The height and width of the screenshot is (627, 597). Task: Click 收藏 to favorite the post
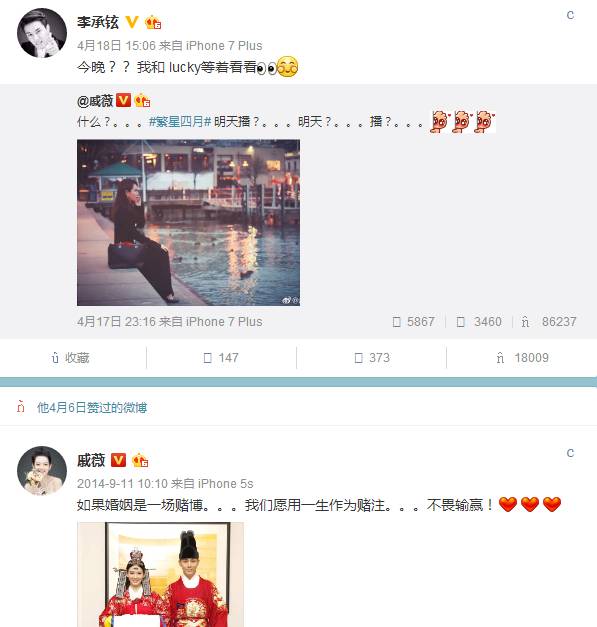click(70, 357)
